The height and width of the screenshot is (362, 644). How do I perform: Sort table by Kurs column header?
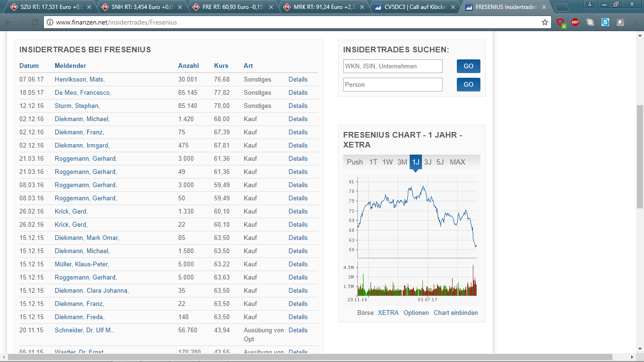pyautogui.click(x=221, y=66)
